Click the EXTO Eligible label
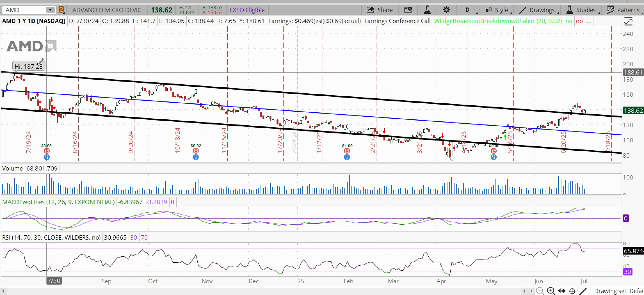 247,10
